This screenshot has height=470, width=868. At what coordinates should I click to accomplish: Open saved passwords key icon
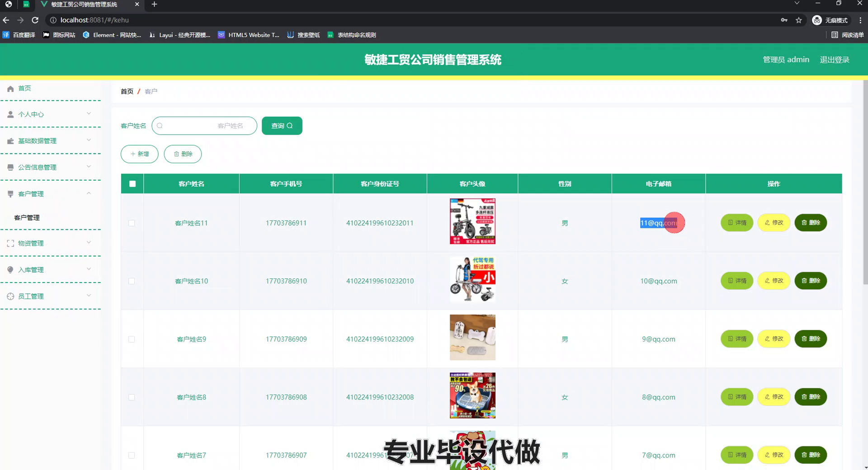coord(784,20)
